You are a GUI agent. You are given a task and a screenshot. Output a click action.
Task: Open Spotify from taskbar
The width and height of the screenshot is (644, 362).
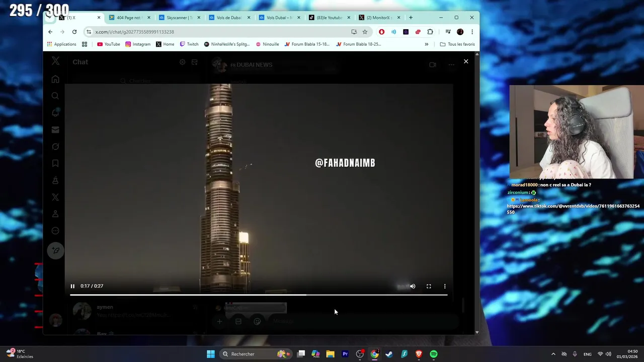[x=434, y=354]
